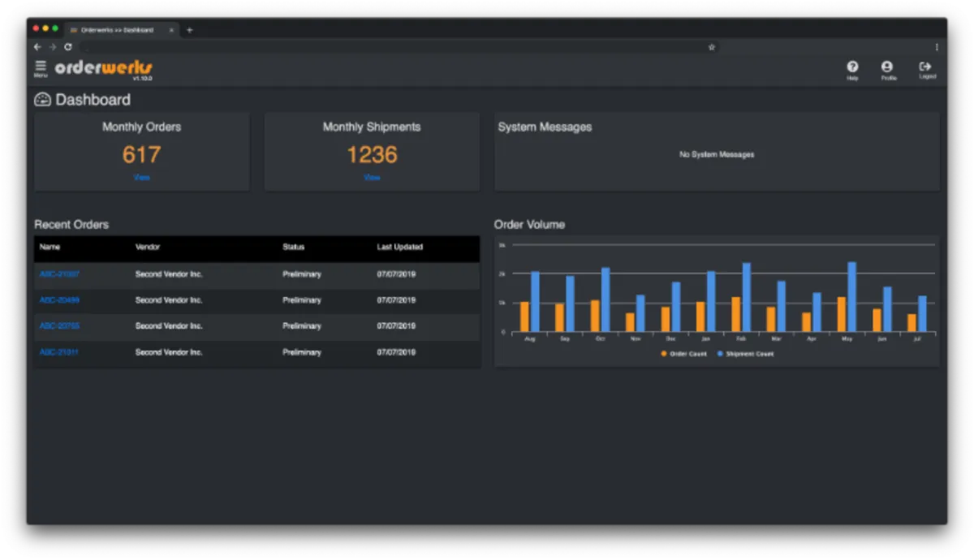Reload the page with browser refresh icon
Image resolution: width=974 pixels, height=560 pixels.
pyautogui.click(x=68, y=47)
